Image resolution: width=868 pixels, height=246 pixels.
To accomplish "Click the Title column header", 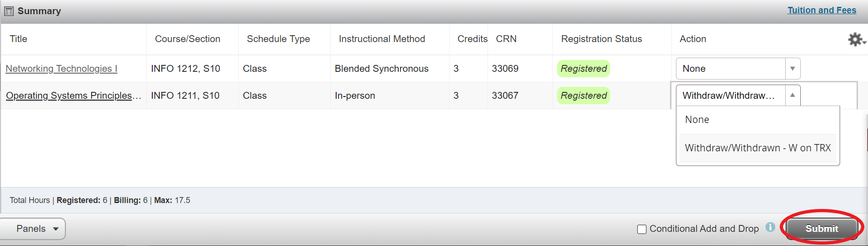I will [18, 39].
